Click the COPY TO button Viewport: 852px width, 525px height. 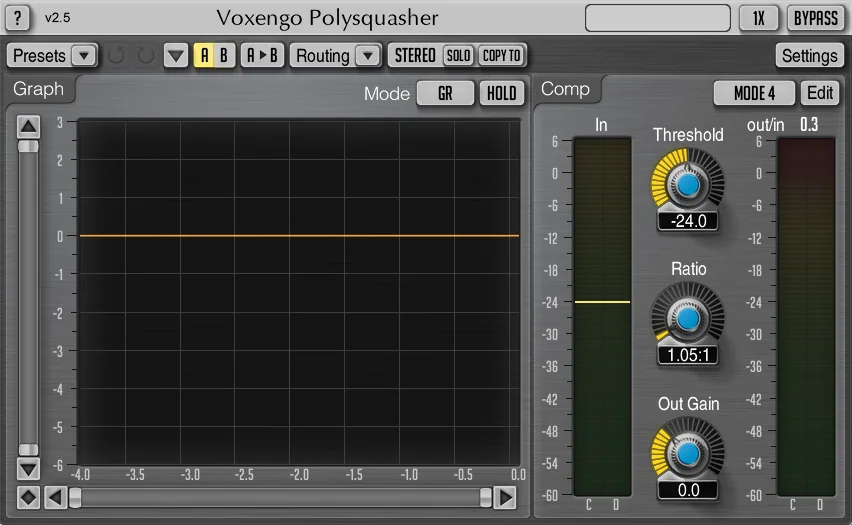502,55
